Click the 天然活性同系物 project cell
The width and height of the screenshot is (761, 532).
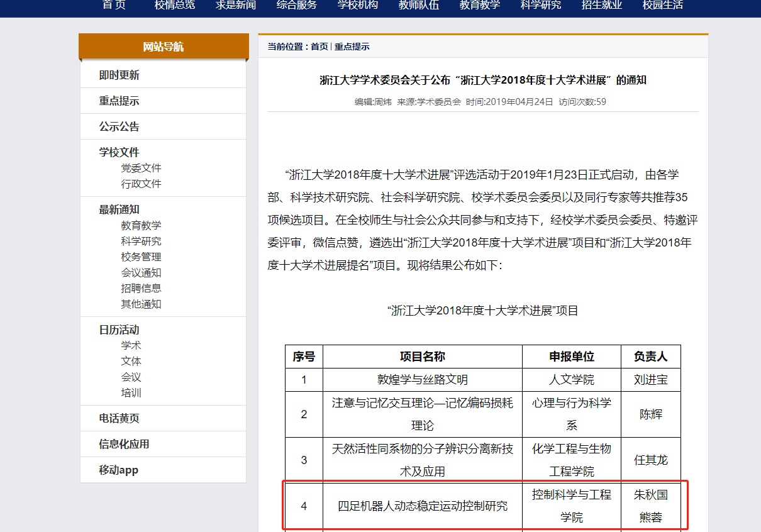pos(423,460)
